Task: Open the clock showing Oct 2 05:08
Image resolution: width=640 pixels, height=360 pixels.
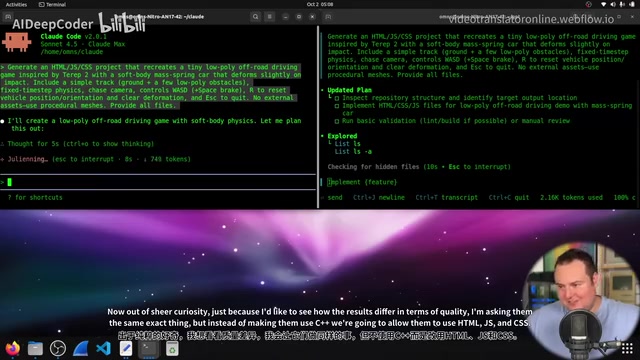Action: (x=320, y=4)
